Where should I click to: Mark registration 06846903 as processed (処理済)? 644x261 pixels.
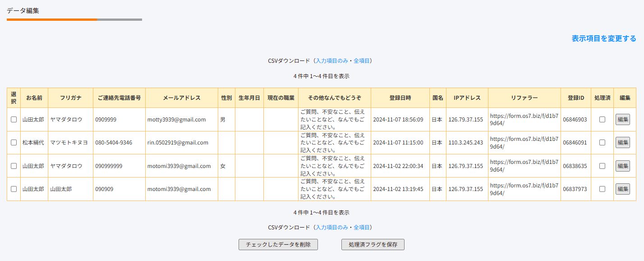tap(602, 120)
